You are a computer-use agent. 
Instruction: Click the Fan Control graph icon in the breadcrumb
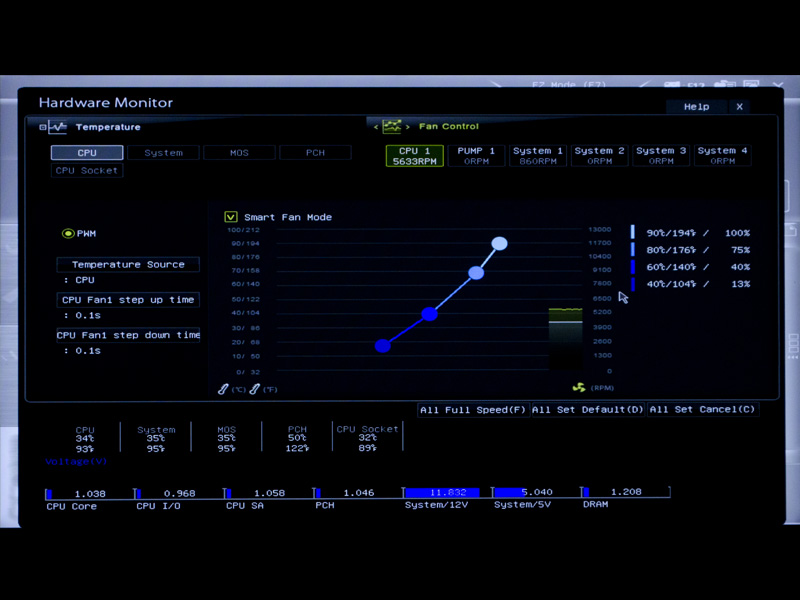392,126
